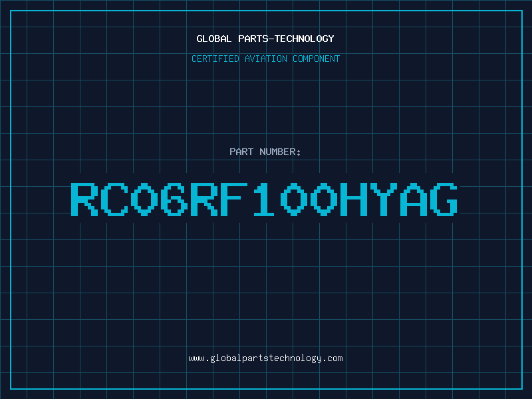Select the GLOBAL PARTS-TECHNOLOGY title text

265,39
